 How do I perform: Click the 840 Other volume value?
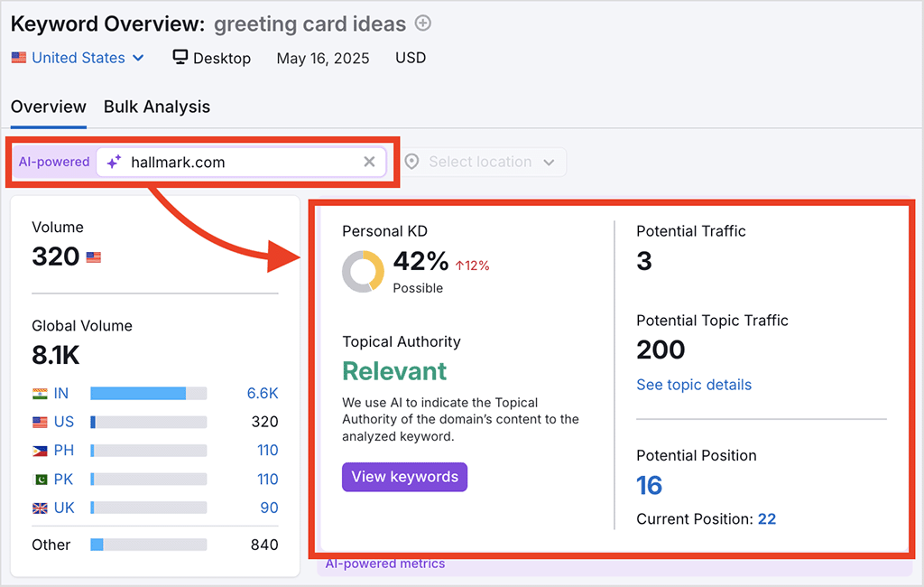point(264,545)
